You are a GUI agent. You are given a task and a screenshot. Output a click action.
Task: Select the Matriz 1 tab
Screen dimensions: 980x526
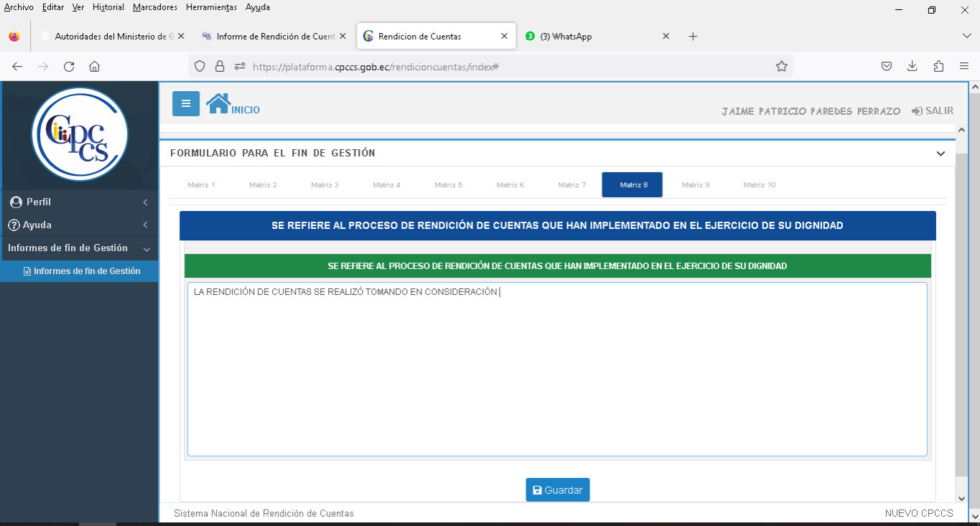[x=201, y=185]
